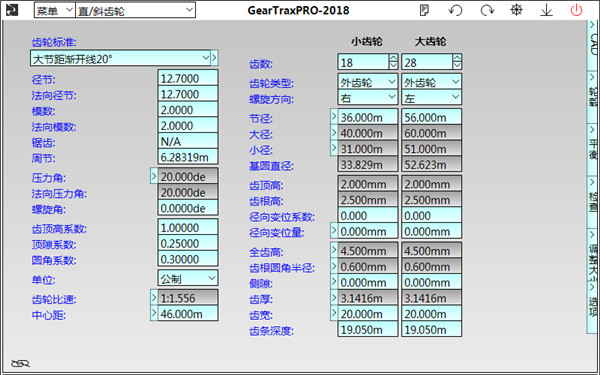Open the 检查 side tab
Image resolution: width=600 pixels, height=375 pixels.
click(x=593, y=202)
